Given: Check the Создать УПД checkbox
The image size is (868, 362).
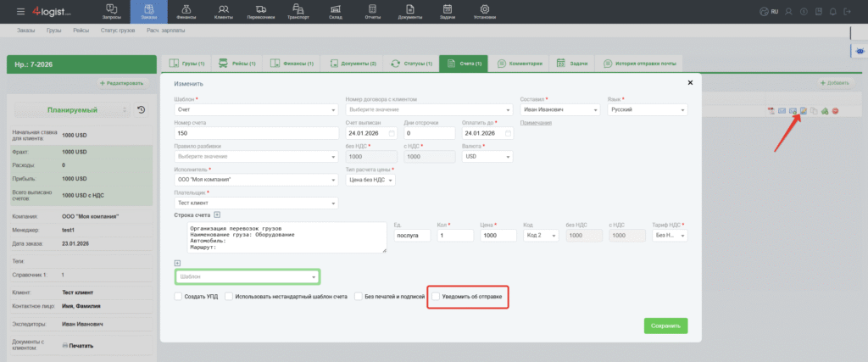Looking at the screenshot, I should point(178,298).
